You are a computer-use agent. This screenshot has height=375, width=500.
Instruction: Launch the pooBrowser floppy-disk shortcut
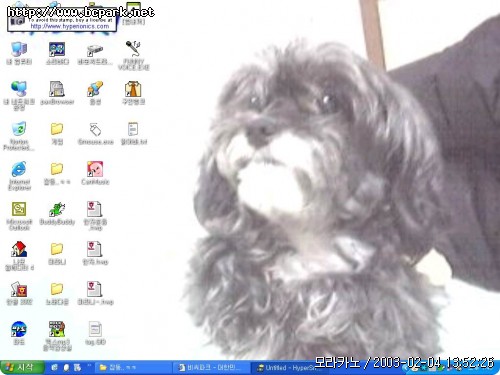[57, 93]
